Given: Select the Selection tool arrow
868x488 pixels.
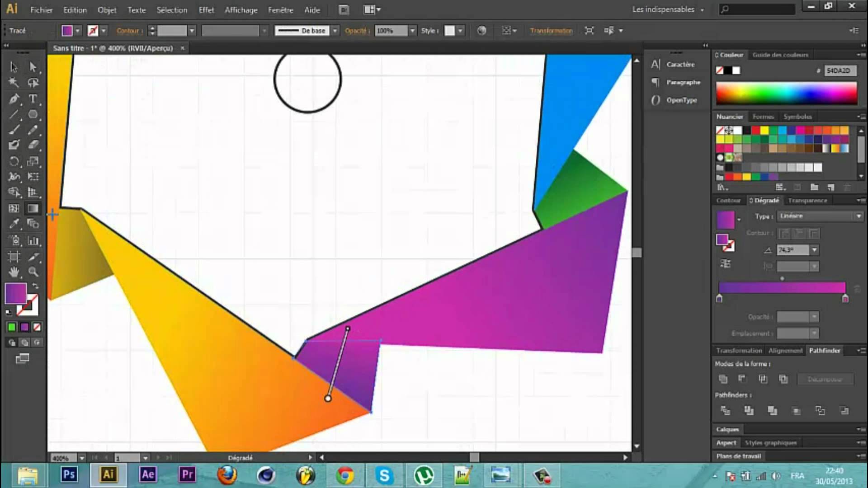Looking at the screenshot, I should [13, 66].
